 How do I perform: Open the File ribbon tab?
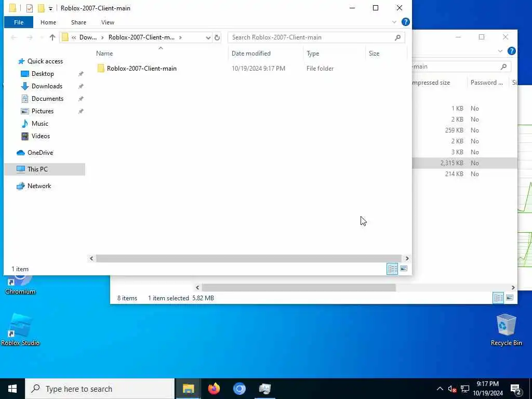(x=19, y=22)
